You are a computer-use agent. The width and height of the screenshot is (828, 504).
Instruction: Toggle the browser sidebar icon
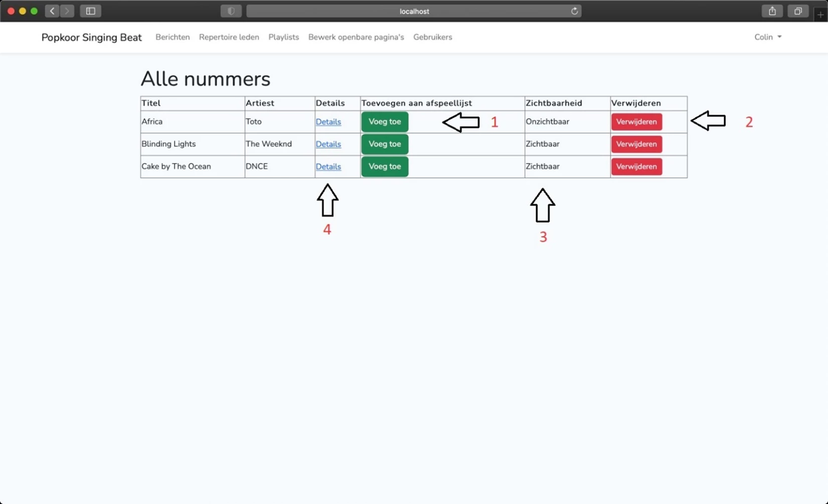tap(91, 11)
